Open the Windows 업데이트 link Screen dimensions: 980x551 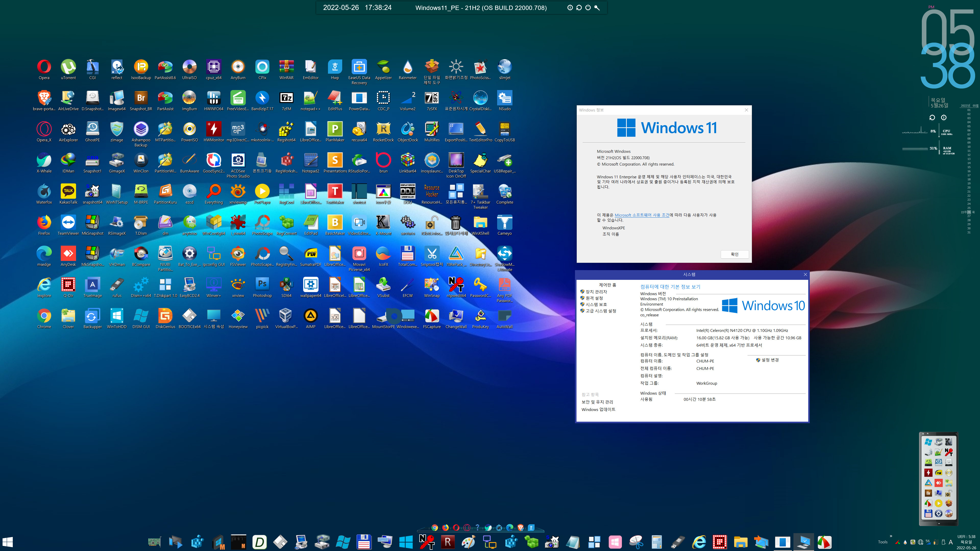tap(598, 409)
